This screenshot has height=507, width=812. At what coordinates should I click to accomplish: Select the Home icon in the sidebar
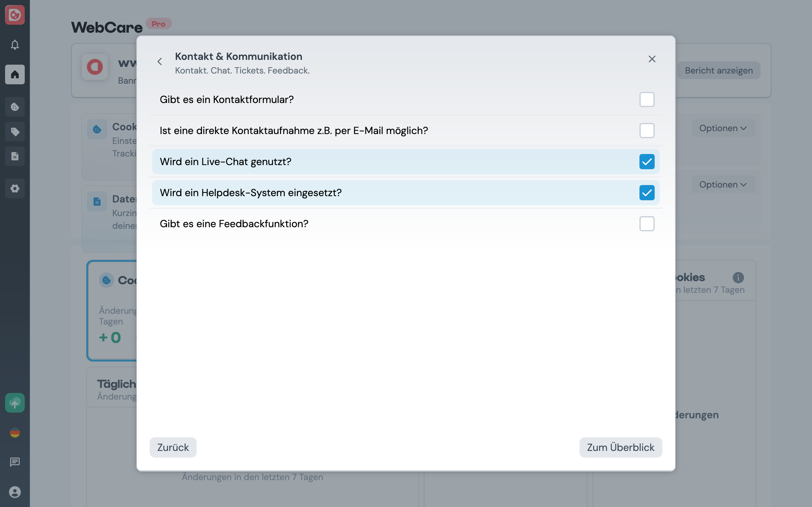[x=15, y=74]
